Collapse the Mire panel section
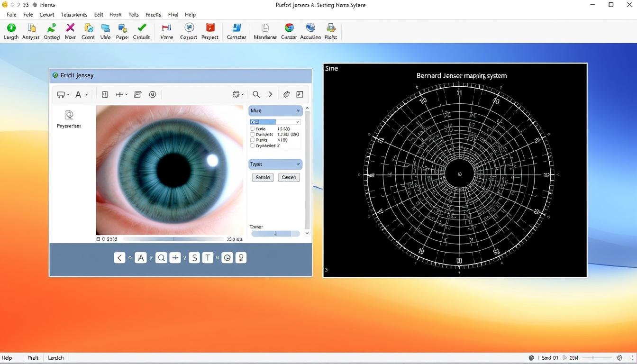Image resolution: width=637 pixels, height=364 pixels. coord(298,111)
